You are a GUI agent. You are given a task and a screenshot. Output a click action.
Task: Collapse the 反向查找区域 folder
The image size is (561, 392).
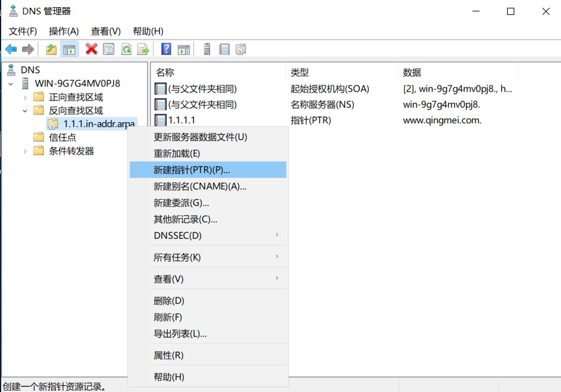[x=25, y=111]
